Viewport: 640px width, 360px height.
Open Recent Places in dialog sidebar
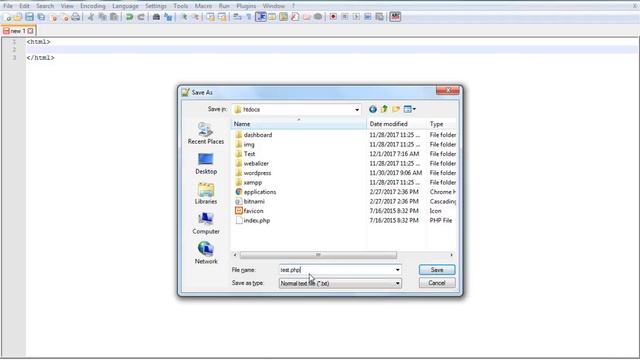coord(206,133)
